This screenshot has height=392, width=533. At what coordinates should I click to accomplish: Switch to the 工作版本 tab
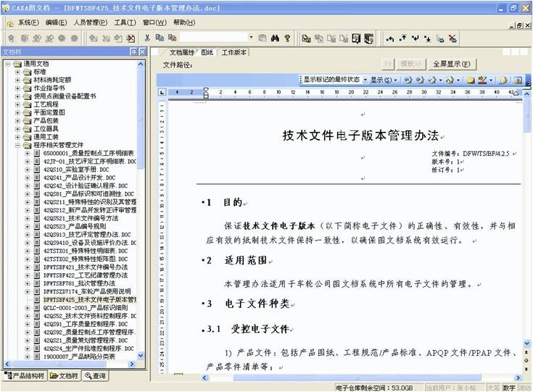(234, 53)
